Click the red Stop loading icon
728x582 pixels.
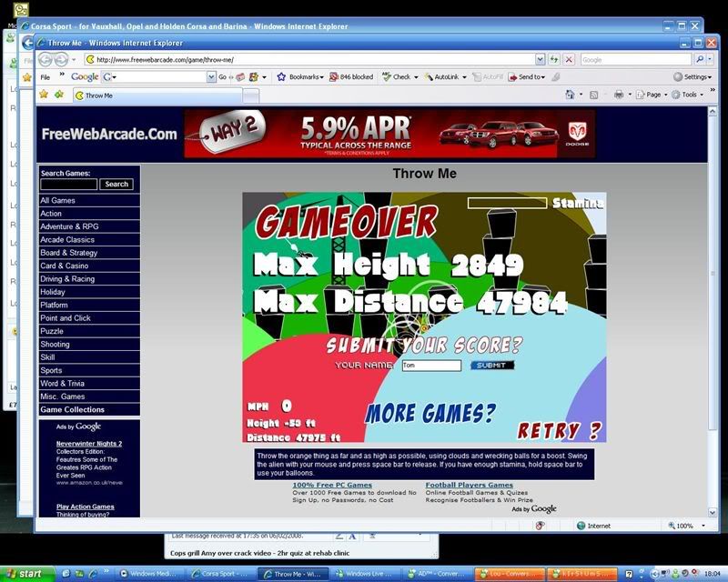pyautogui.click(x=569, y=59)
